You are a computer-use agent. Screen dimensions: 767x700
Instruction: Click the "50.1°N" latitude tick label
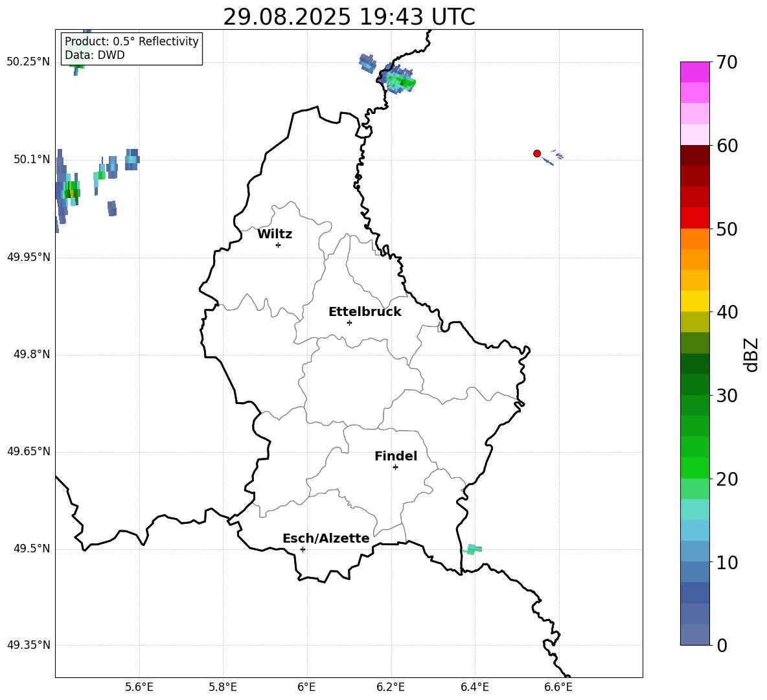coord(32,159)
